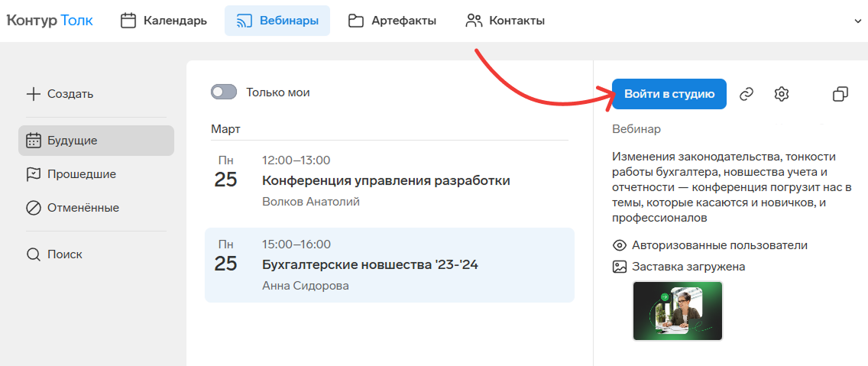Screen dimensions: 868x366
Task: Select Бухгалтерские новшества '23-'24 event
Action: [390, 265]
